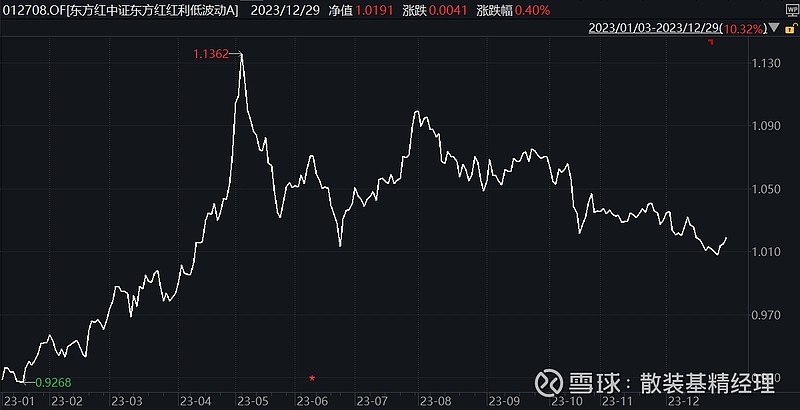This screenshot has width=800, height=410.
Task: Click the 23-03 axis label
Action: [x=127, y=401]
